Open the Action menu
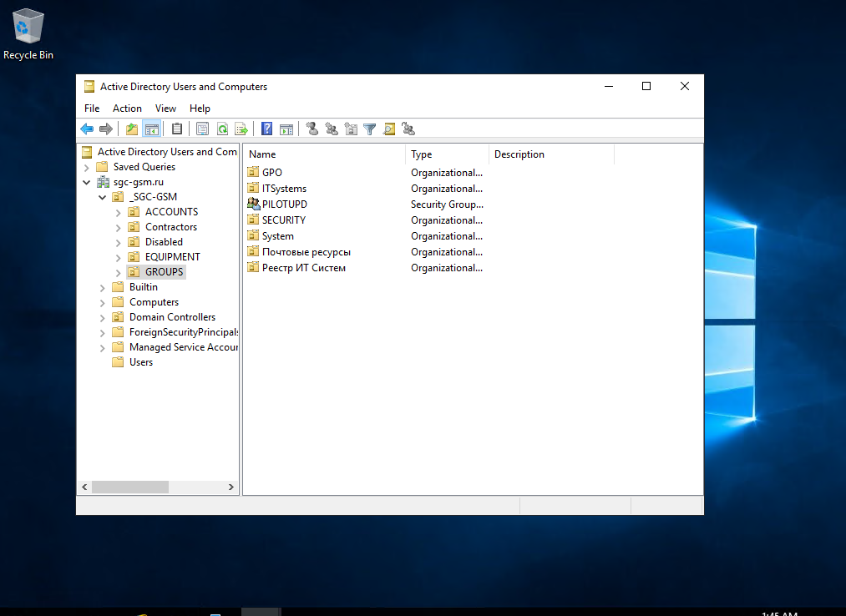Image resolution: width=846 pixels, height=616 pixels. (x=127, y=109)
